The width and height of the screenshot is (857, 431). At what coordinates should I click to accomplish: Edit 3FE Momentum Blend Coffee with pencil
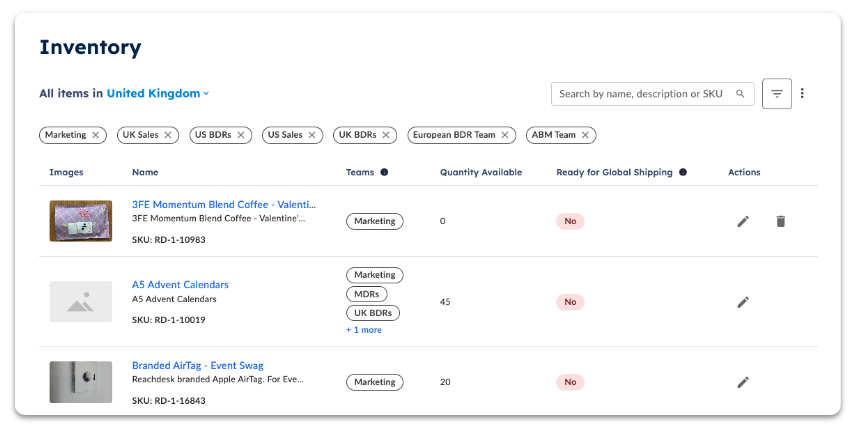click(x=743, y=221)
